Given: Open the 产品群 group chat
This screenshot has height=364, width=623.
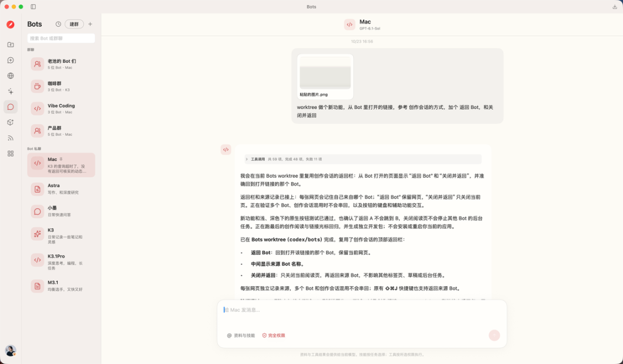Looking at the screenshot, I should point(61,131).
